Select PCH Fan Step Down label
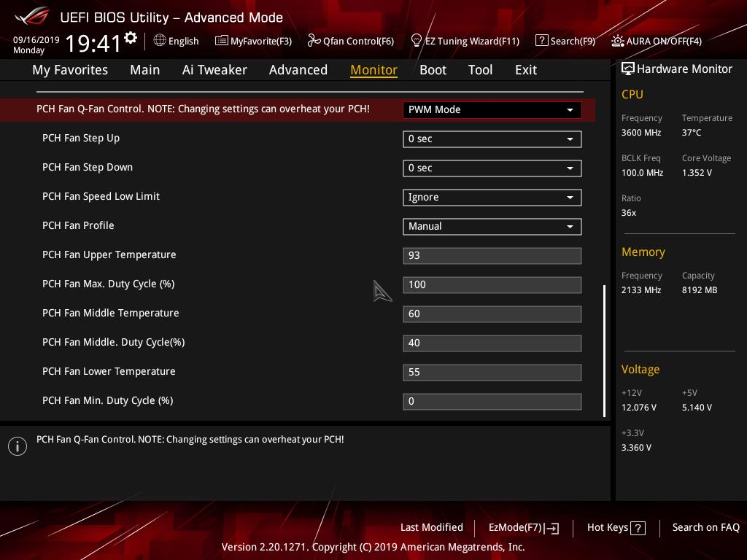Image resolution: width=747 pixels, height=560 pixels. 88,167
